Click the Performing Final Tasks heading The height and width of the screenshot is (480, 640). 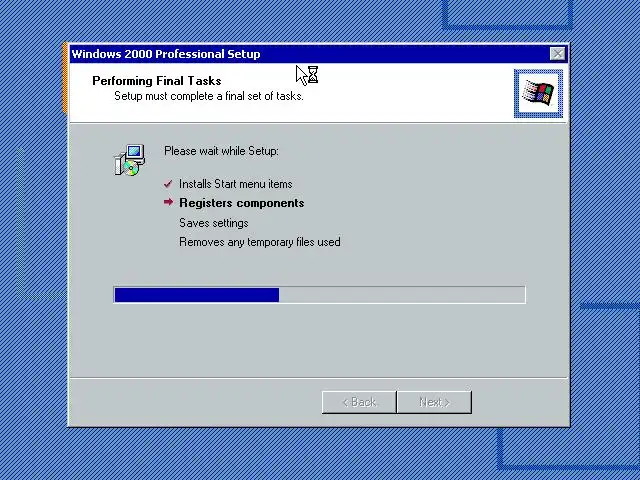coord(157,81)
